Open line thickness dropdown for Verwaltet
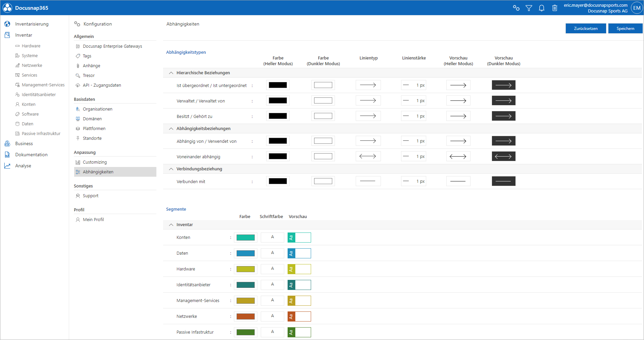This screenshot has width=644, height=340. click(x=413, y=100)
